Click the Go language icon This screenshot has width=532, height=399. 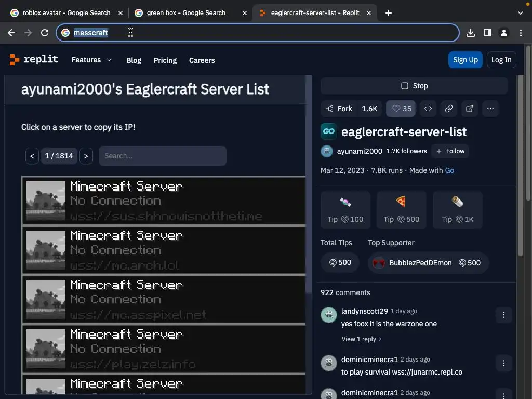[328, 131]
